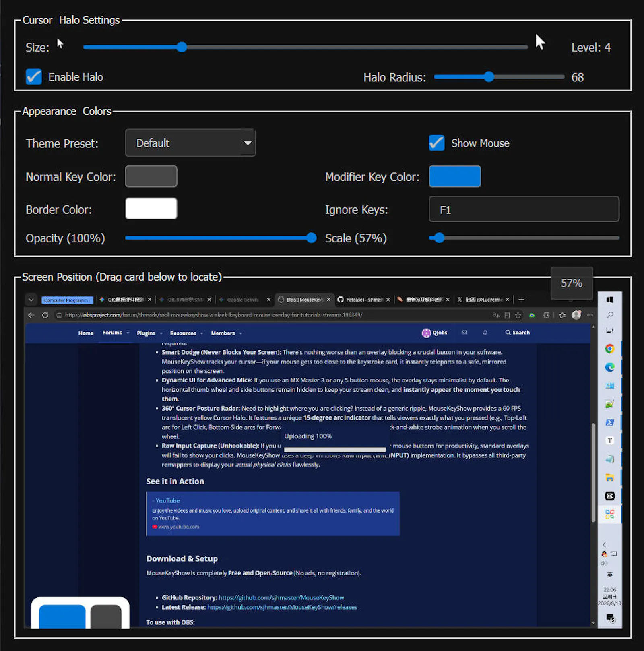This screenshot has width=644, height=651.
Task: Click the keystroke overlay card in preview
Action: click(x=80, y=612)
